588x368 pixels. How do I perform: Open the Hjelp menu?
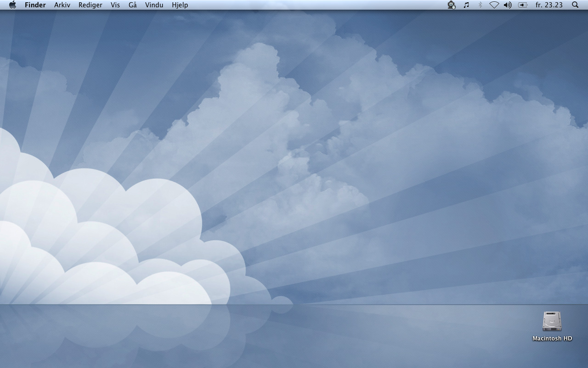(180, 5)
